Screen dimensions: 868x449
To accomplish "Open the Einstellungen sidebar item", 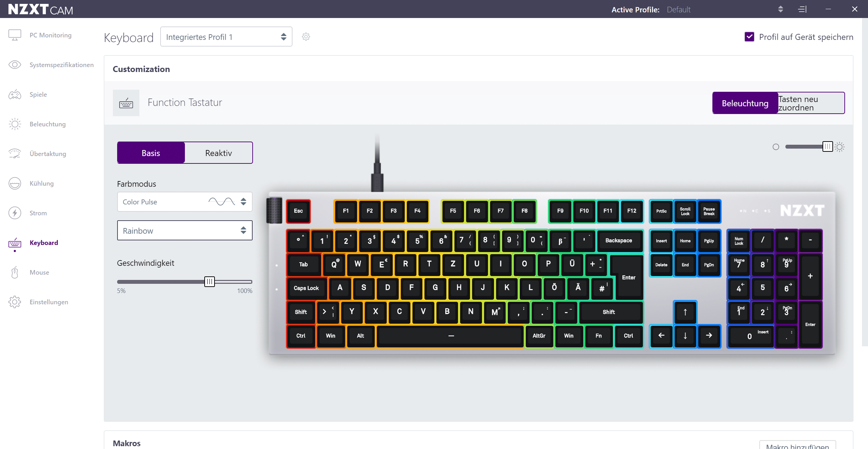I will 49,302.
